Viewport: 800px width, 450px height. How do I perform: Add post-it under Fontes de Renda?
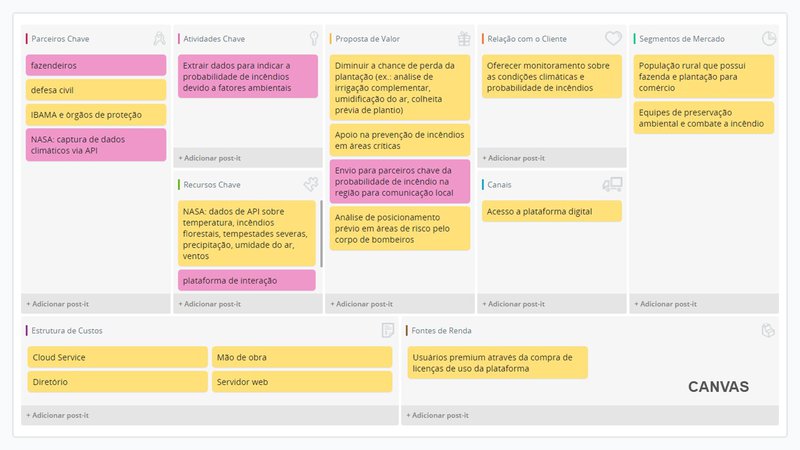coord(438,415)
